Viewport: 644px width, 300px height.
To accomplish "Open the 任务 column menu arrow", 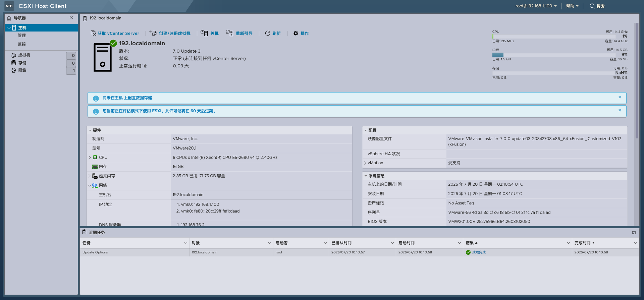I will click(x=185, y=243).
